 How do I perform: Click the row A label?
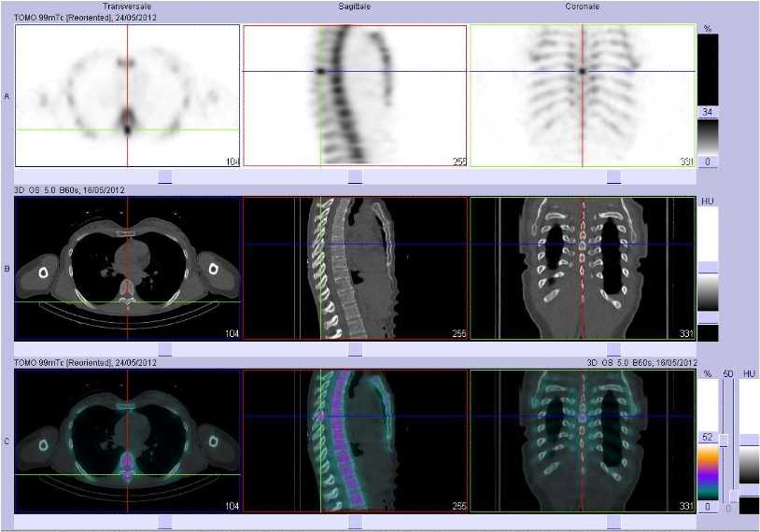tap(7, 96)
